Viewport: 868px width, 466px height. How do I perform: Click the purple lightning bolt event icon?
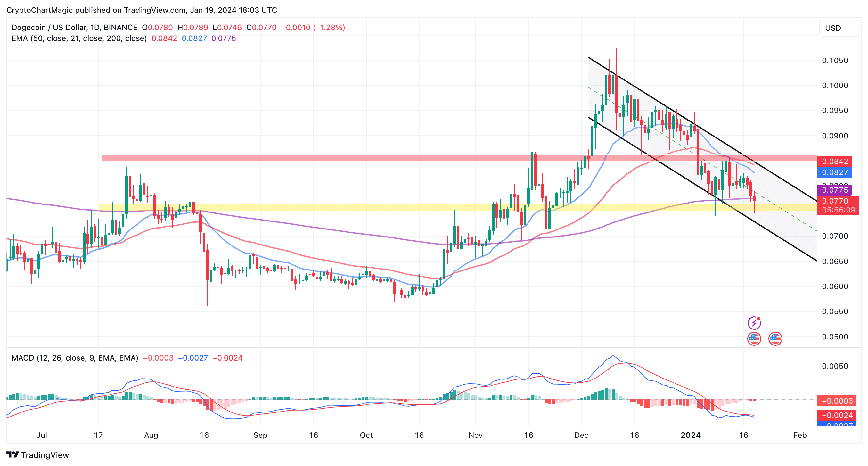pyautogui.click(x=754, y=323)
